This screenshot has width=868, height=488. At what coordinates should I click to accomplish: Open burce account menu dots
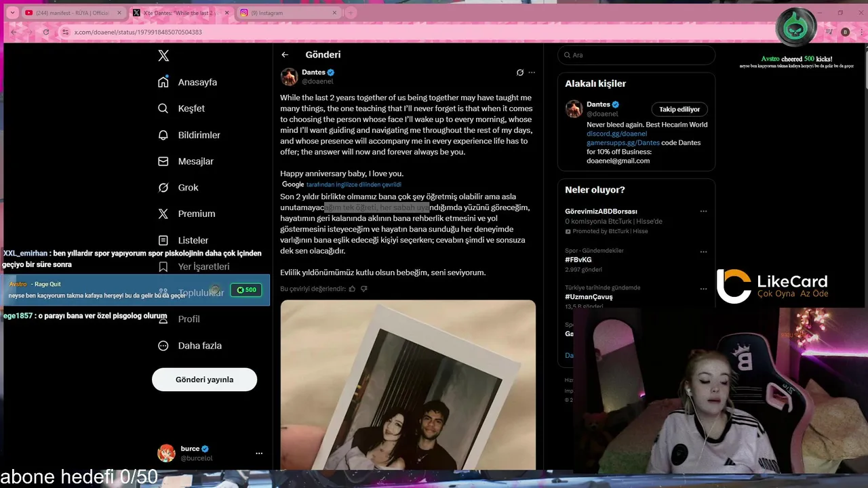(259, 453)
